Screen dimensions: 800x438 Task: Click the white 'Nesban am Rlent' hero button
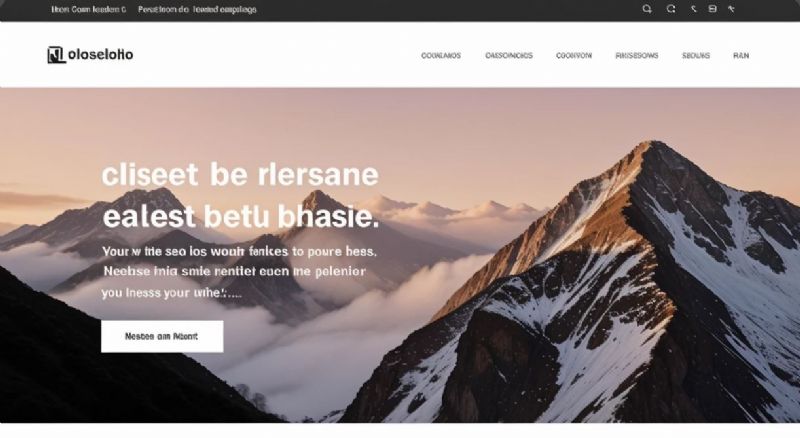162,336
